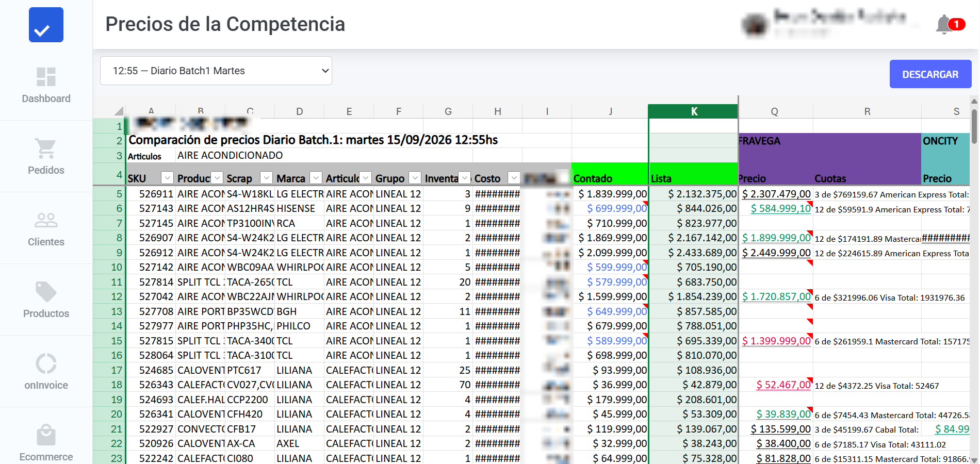Go to the Ecommerce menu label

coord(46,457)
